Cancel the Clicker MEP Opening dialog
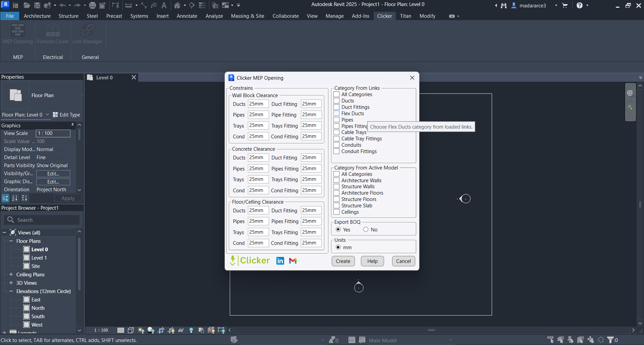 [404, 261]
